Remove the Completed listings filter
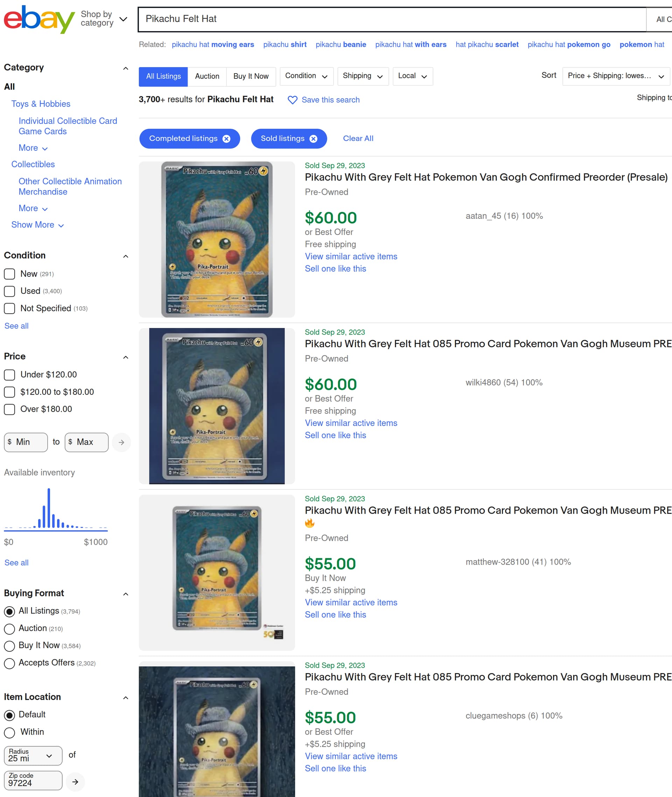672x797 pixels. 226,139
